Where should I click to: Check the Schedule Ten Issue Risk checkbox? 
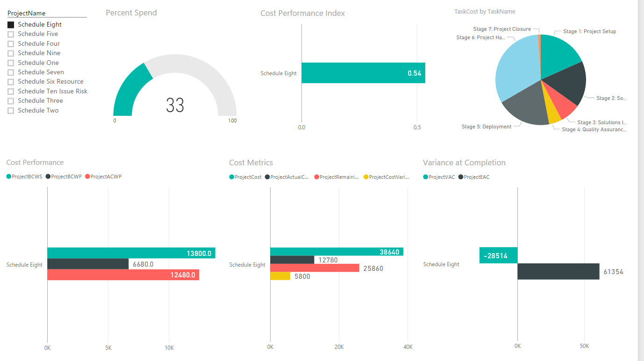point(11,91)
